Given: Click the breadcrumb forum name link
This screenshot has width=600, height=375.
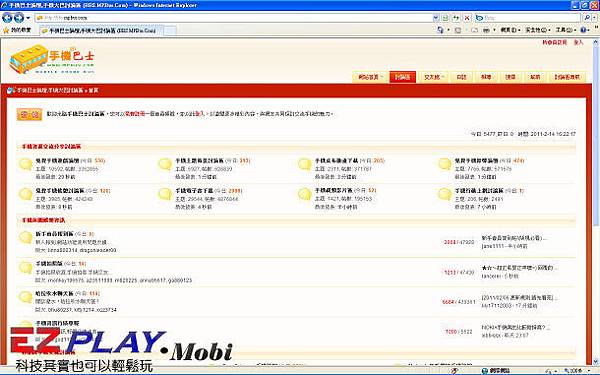Looking at the screenshot, I should pos(50,91).
